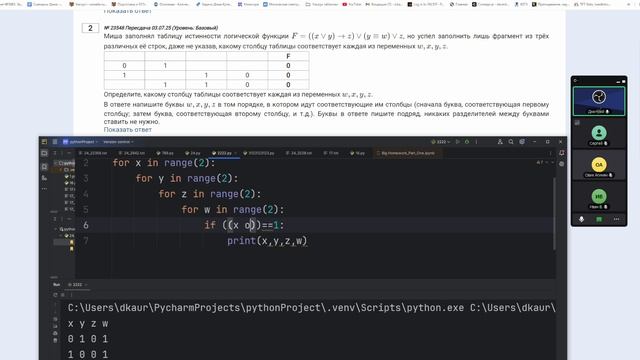Open run configuration 2222 dropdown
This screenshot has width=640, height=360.
click(x=441, y=142)
